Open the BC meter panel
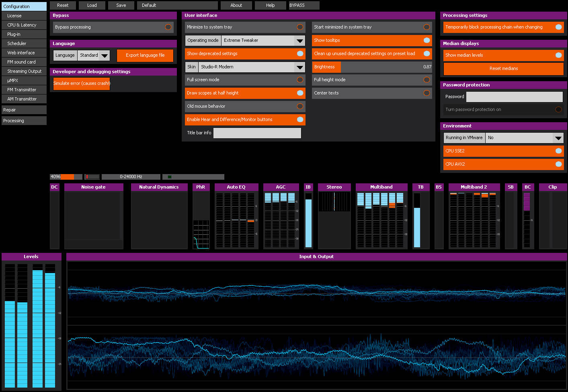This screenshot has height=392, width=568. 528,216
